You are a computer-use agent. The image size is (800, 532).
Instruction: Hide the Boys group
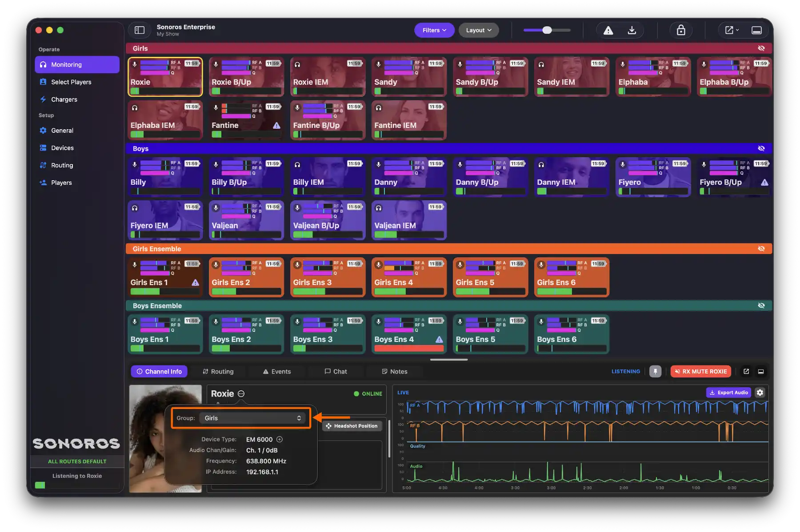(761, 148)
